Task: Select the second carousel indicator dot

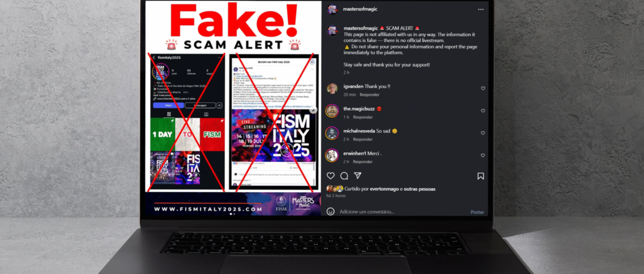Action: pyautogui.click(x=235, y=214)
